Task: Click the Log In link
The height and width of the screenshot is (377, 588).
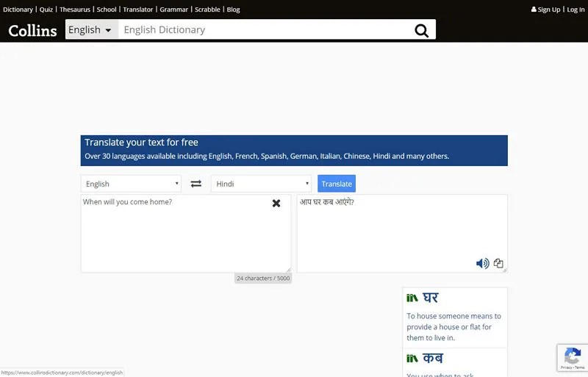Action: 576,10
